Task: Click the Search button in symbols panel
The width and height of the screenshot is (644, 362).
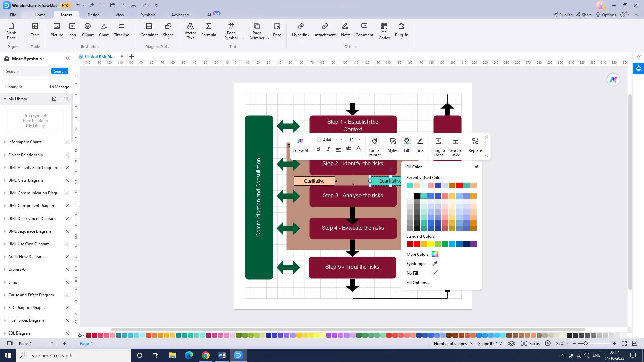Action: click(x=60, y=71)
